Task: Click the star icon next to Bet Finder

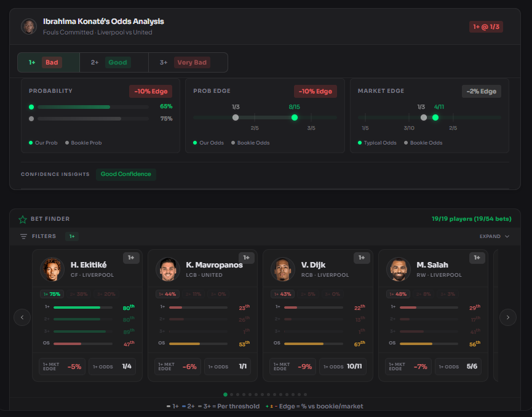Action: 23,218
